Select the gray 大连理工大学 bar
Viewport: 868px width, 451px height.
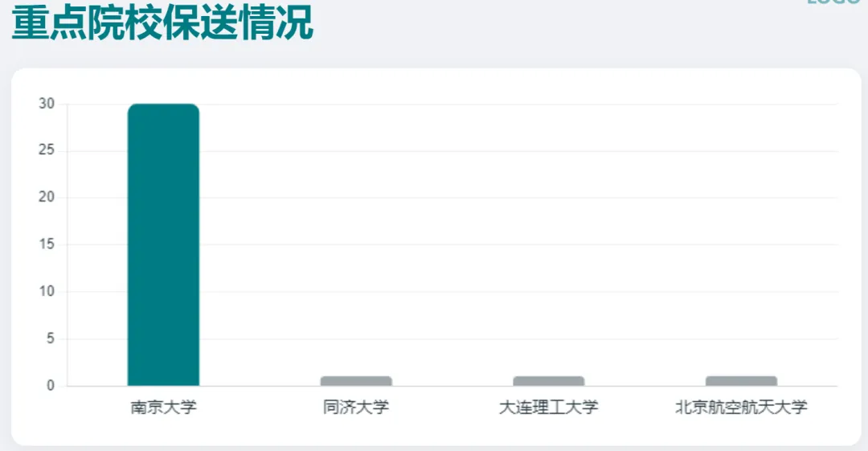tap(549, 380)
